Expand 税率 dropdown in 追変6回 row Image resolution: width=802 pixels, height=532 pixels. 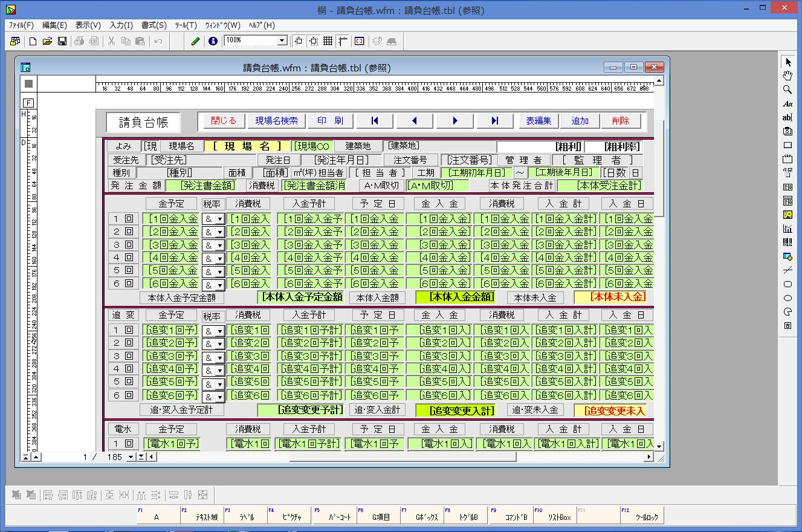(x=219, y=397)
